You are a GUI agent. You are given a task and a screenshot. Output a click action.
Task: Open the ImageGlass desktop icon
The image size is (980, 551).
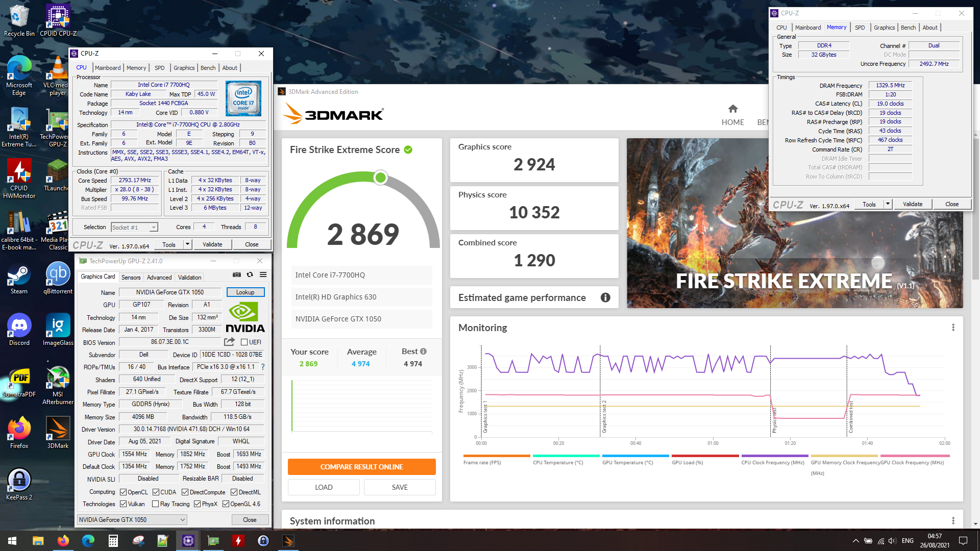coord(58,330)
